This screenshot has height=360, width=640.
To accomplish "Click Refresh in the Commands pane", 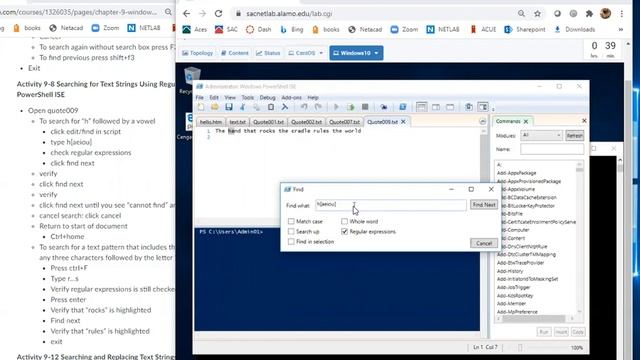I will coord(574,136).
